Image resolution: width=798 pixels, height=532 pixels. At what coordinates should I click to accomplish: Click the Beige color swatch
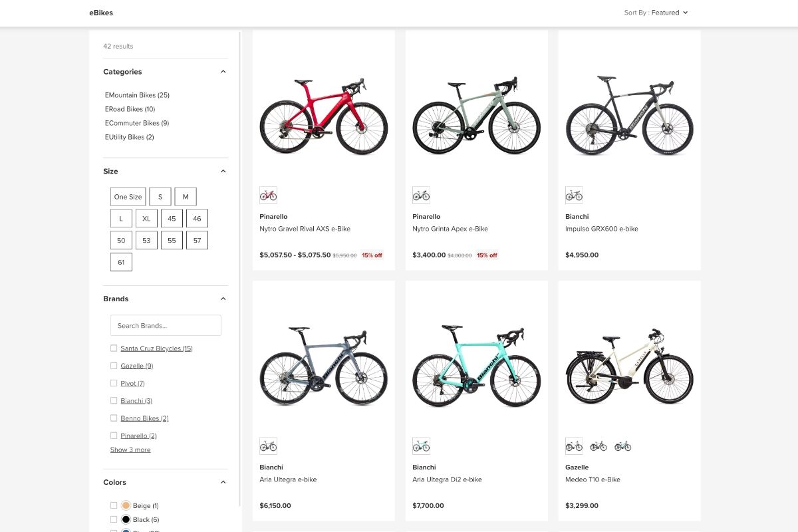tap(126, 505)
